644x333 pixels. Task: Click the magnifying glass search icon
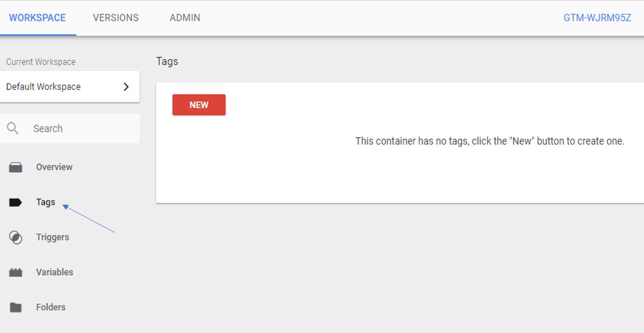pyautogui.click(x=13, y=129)
